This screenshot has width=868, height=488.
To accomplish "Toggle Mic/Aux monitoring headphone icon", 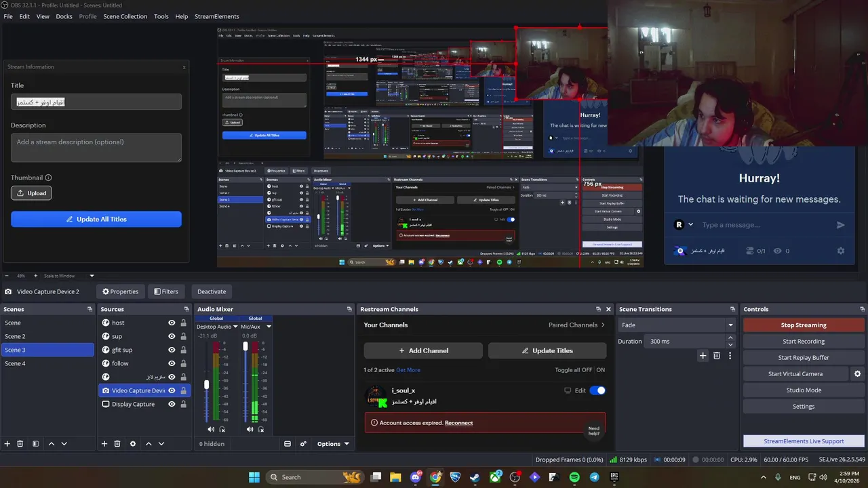I will tap(261, 429).
